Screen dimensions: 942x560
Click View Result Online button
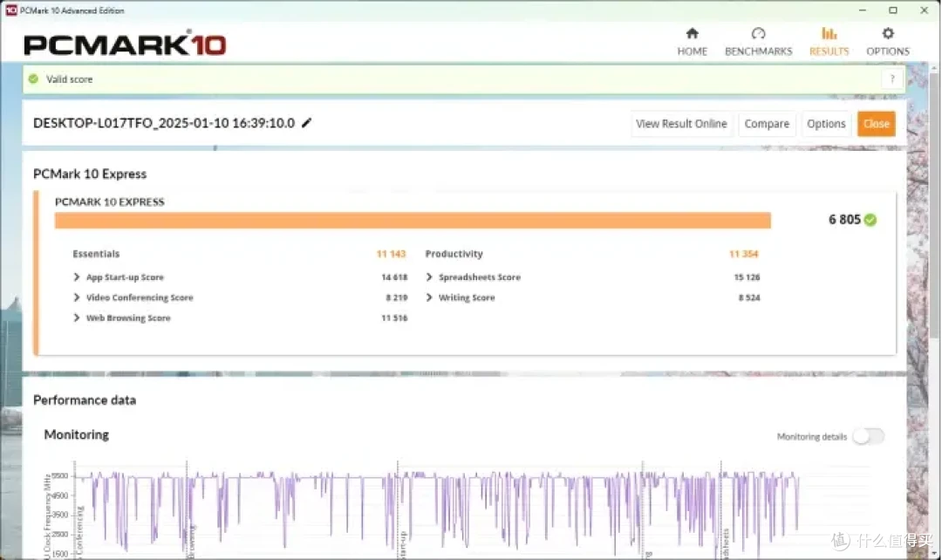(681, 124)
